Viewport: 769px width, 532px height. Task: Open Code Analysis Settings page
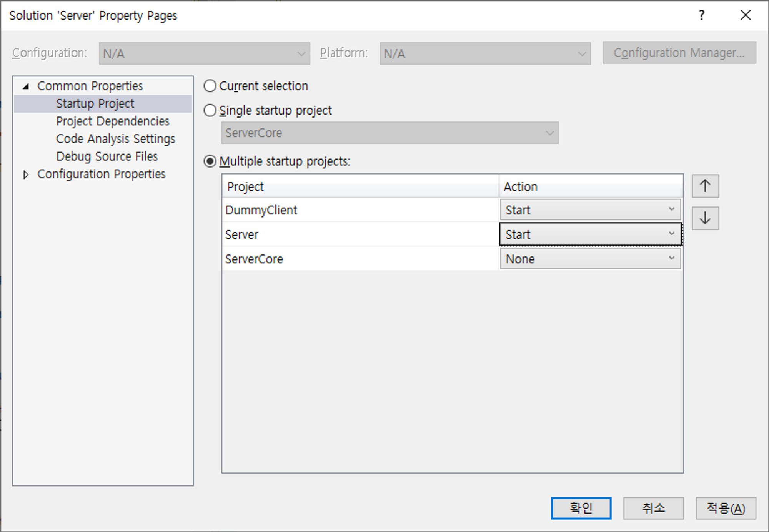coord(115,139)
